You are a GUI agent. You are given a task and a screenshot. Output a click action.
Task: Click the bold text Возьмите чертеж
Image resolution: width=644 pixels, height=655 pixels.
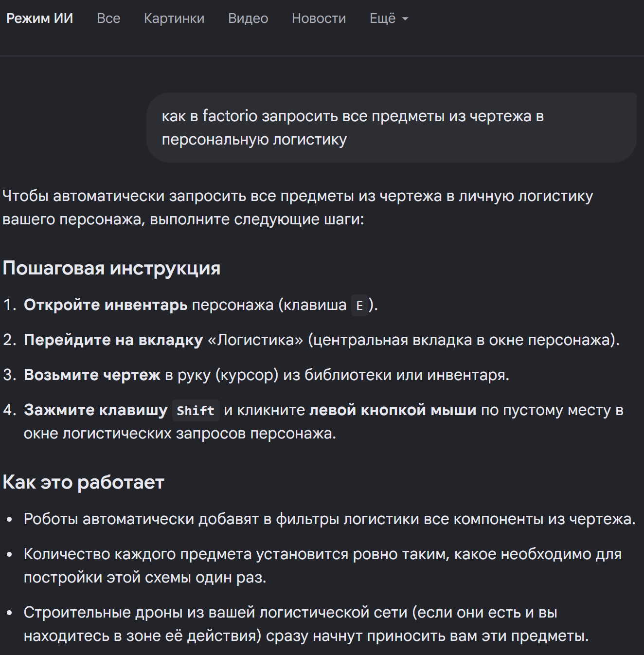[x=92, y=375]
